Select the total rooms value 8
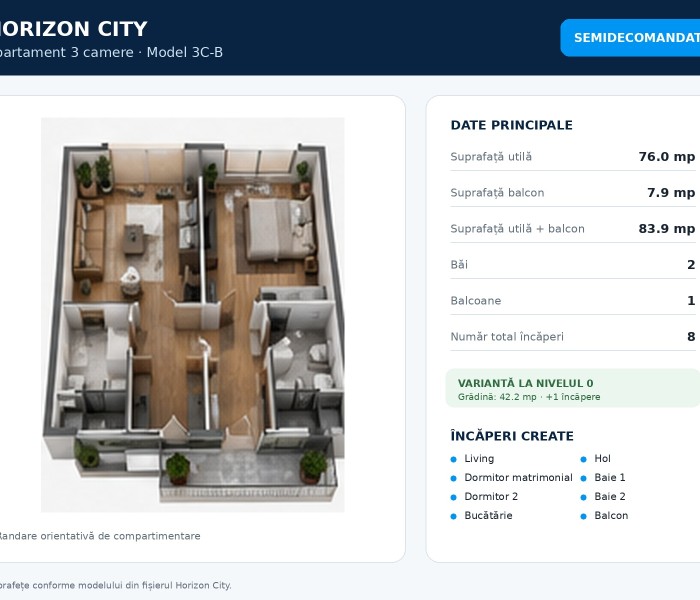The width and height of the screenshot is (700, 600). click(x=691, y=337)
